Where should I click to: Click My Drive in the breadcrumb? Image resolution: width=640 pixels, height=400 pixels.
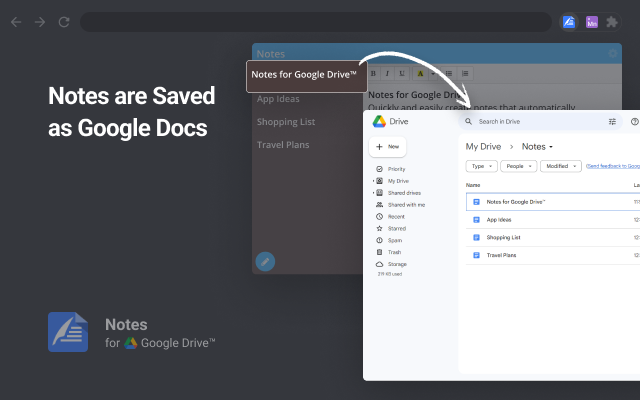pyautogui.click(x=483, y=147)
